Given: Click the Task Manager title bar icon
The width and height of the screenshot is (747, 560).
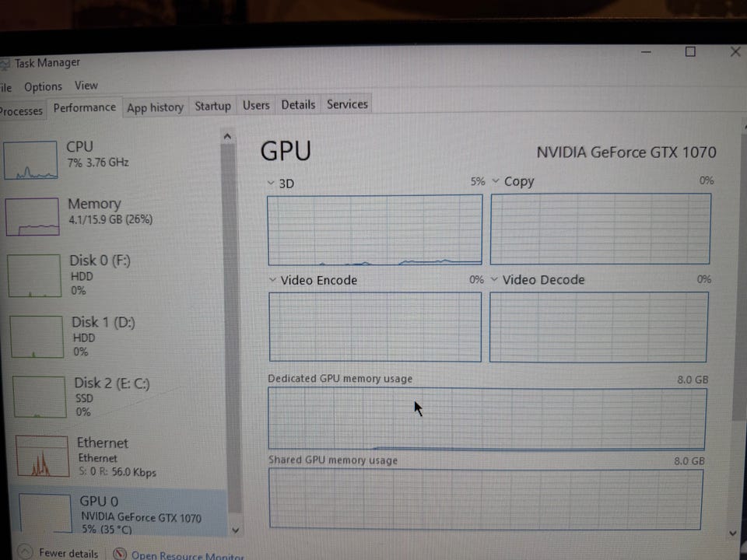Looking at the screenshot, I should click(x=5, y=64).
